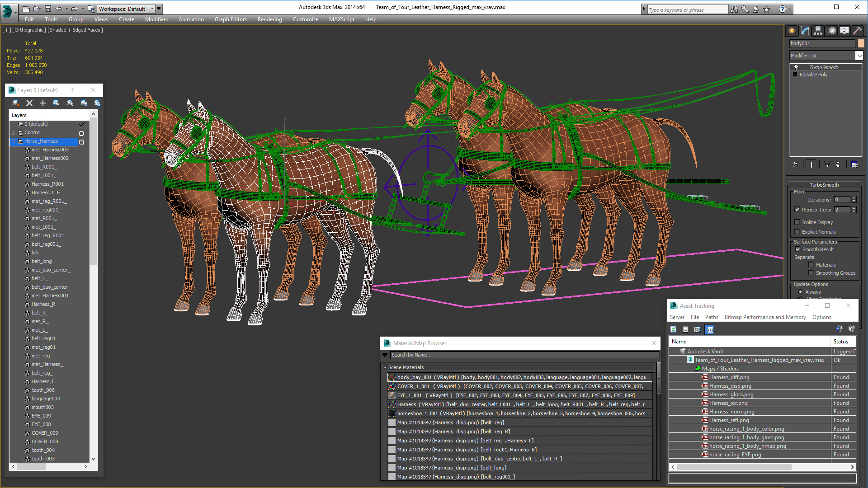
Task: Click Add Selected Objects plus icon in layers
Action: 43,103
